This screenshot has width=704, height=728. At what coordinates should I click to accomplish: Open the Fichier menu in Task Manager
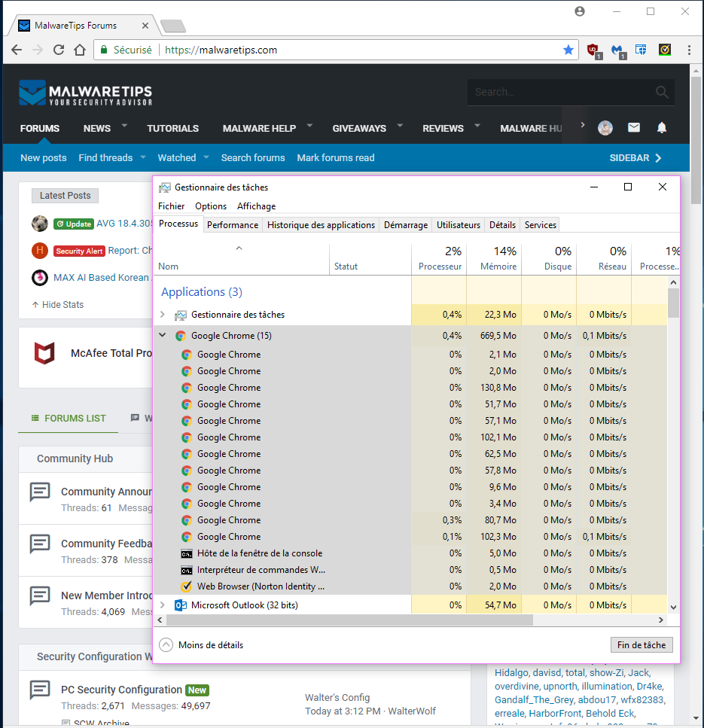pos(172,206)
